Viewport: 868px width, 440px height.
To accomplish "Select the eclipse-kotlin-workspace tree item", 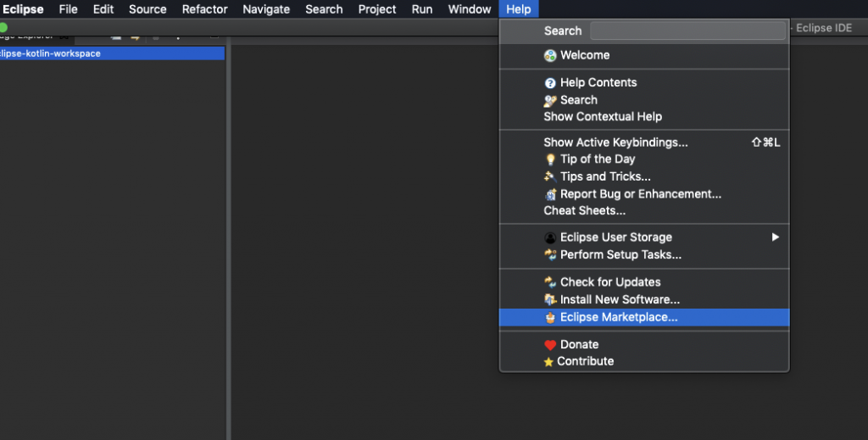I will point(51,53).
